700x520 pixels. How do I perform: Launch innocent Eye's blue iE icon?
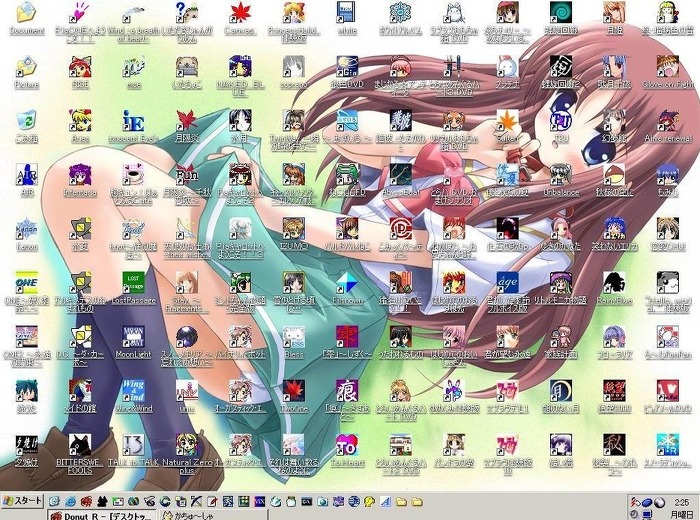[133, 121]
